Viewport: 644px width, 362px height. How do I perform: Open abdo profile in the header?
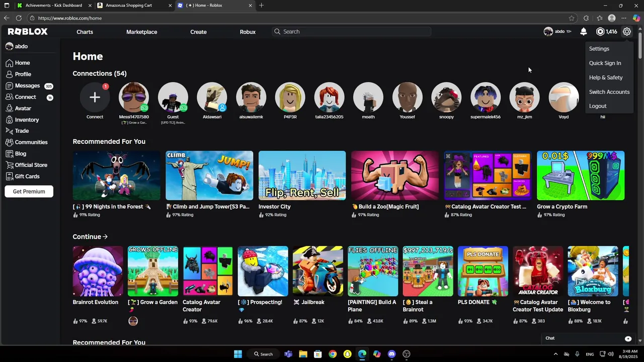pyautogui.click(x=557, y=32)
